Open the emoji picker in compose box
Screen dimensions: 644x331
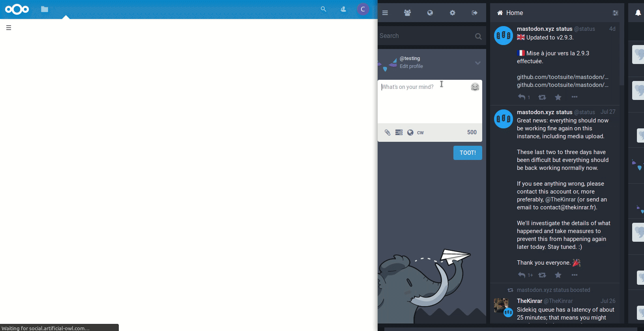(475, 87)
